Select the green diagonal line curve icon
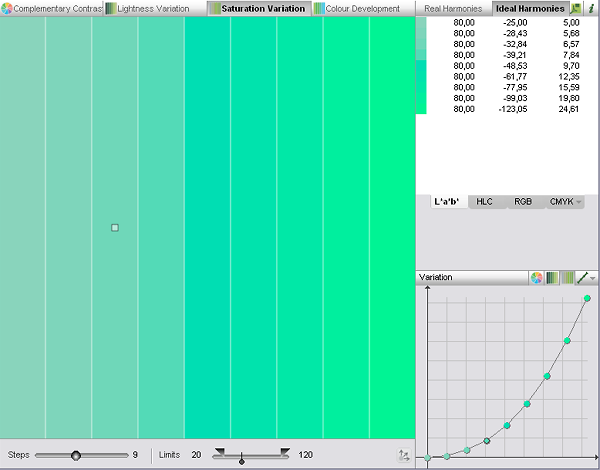 click(581, 277)
